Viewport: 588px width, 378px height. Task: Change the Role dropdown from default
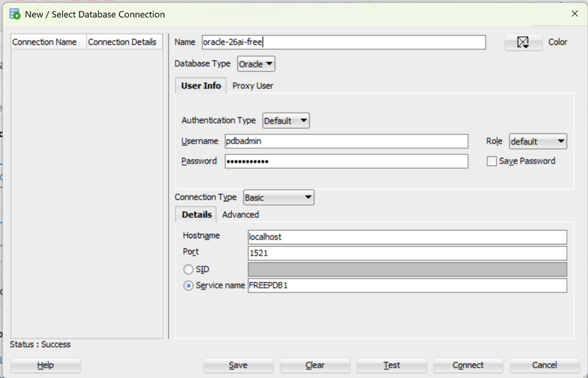click(537, 141)
